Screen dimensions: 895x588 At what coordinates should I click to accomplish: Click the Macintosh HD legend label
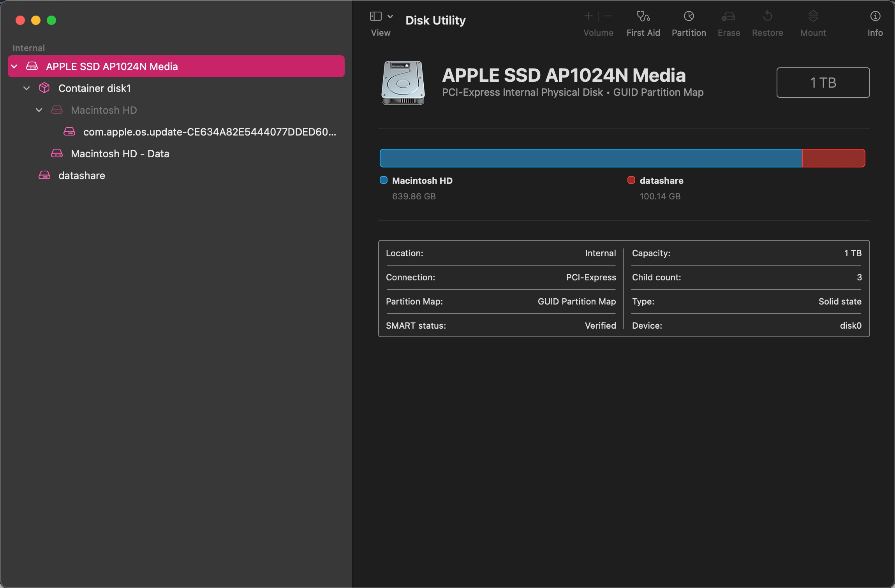422,181
